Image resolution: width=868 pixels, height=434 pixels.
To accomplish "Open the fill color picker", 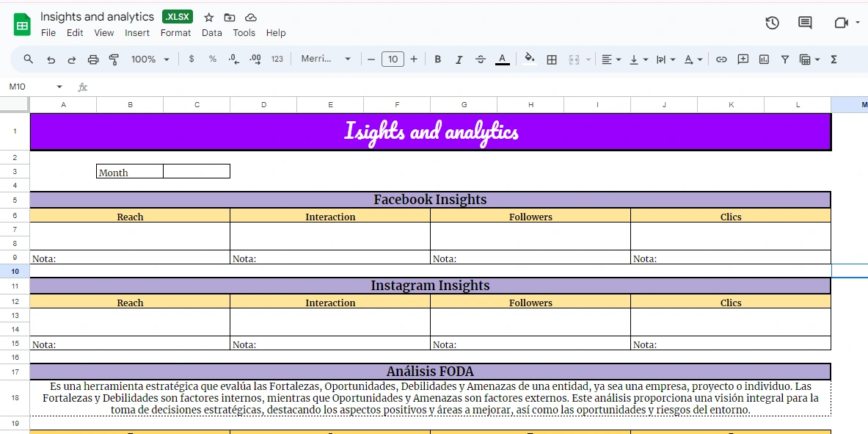I will (529, 59).
